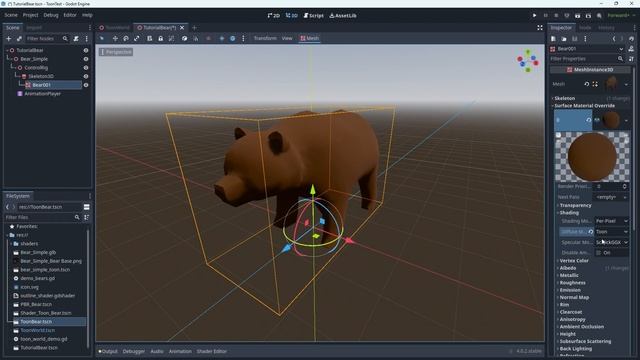Switch to the Import tab beside Scene
This screenshot has height=360, width=640.
[x=34, y=28]
